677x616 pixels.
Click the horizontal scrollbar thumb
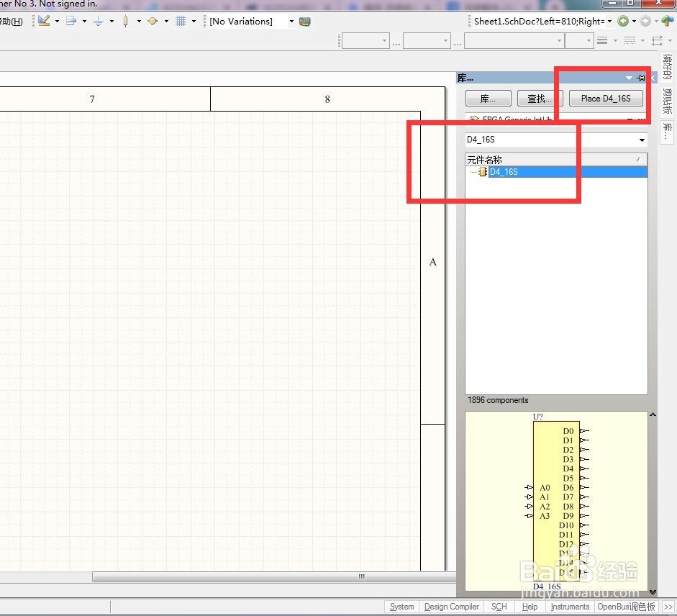tap(274, 576)
